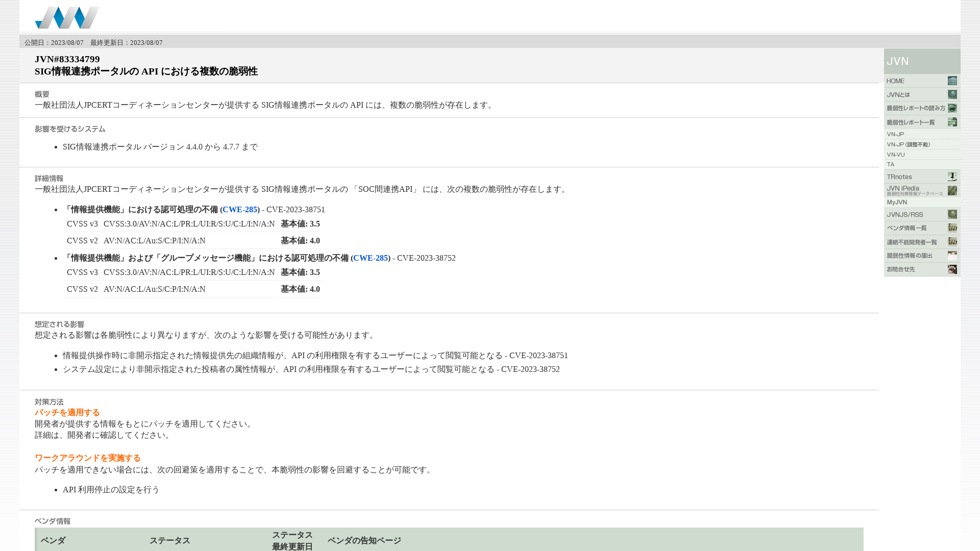Open JVN iPedia vulnerability database
980x551 pixels.
click(x=922, y=191)
